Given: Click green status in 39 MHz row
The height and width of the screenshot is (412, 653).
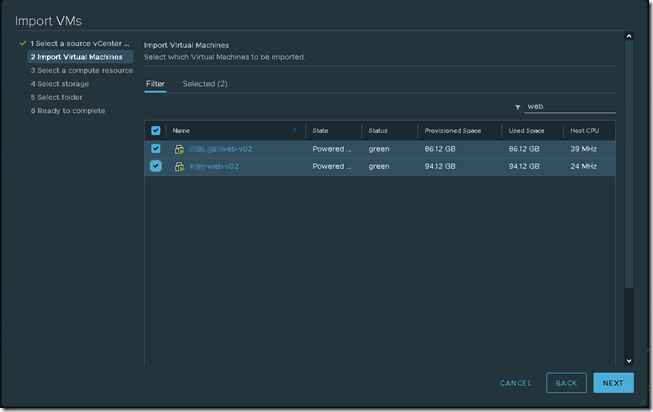Looking at the screenshot, I should coord(379,149).
